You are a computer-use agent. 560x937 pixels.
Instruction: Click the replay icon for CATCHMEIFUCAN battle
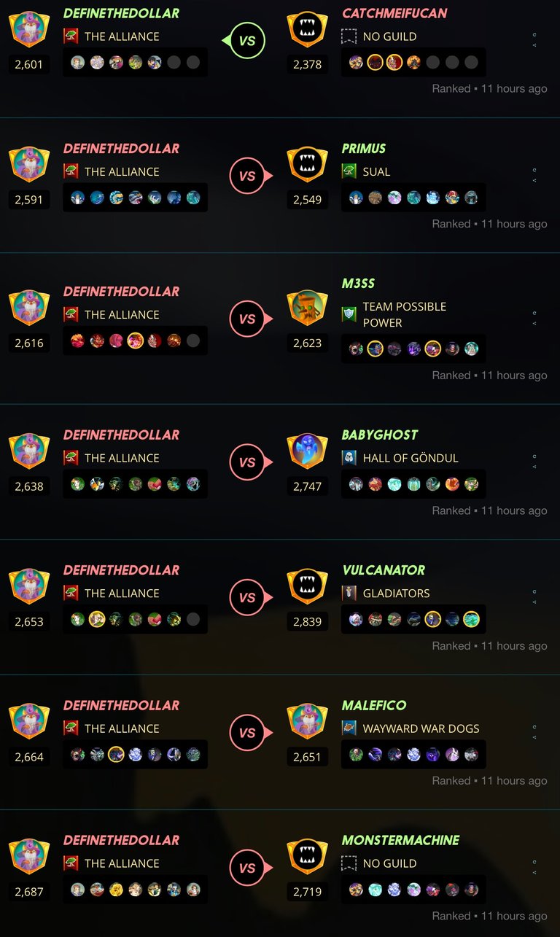[534, 34]
